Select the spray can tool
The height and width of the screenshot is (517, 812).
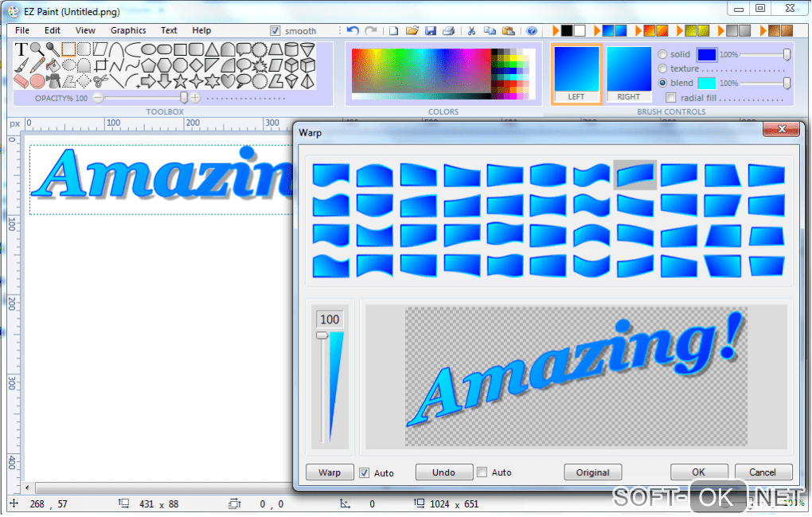pyautogui.click(x=53, y=81)
